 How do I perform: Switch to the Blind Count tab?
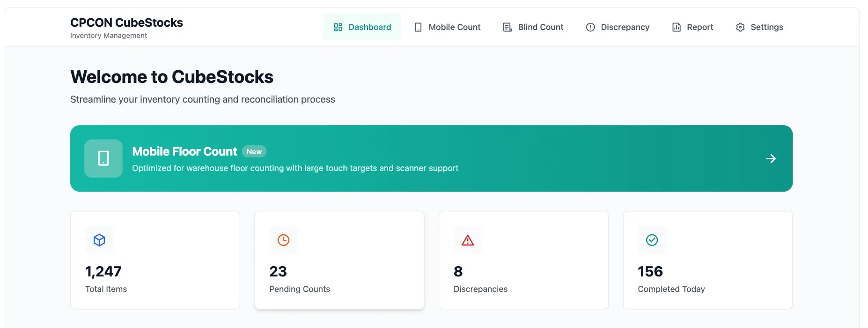point(540,27)
